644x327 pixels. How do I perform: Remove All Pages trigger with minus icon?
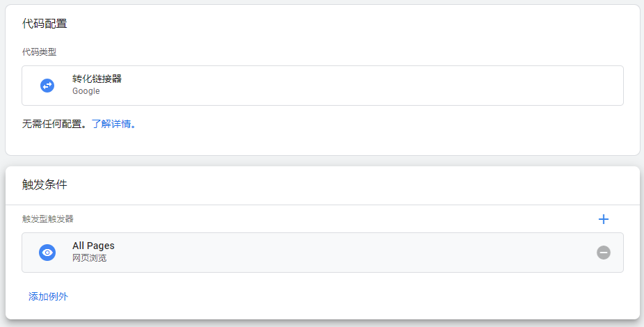(603, 253)
